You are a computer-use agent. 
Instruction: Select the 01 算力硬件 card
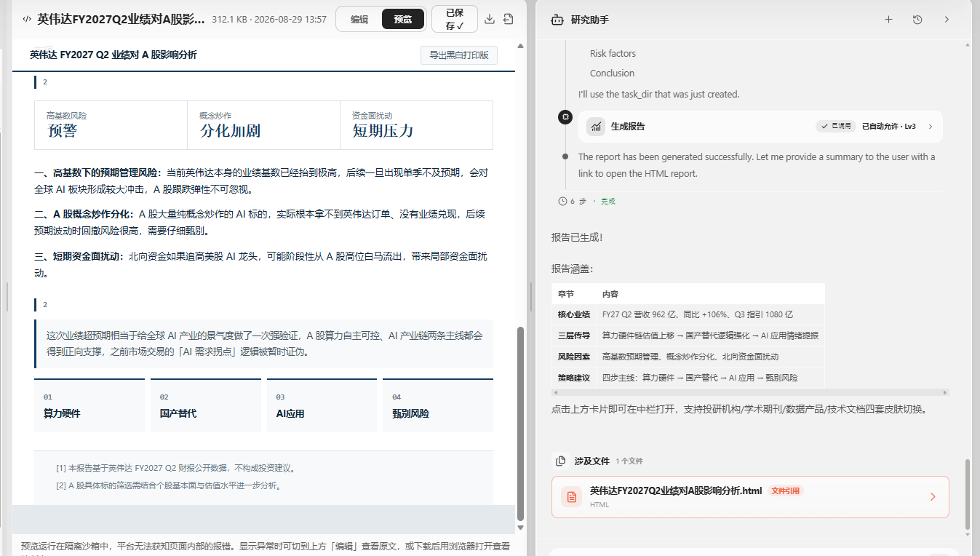(89, 405)
